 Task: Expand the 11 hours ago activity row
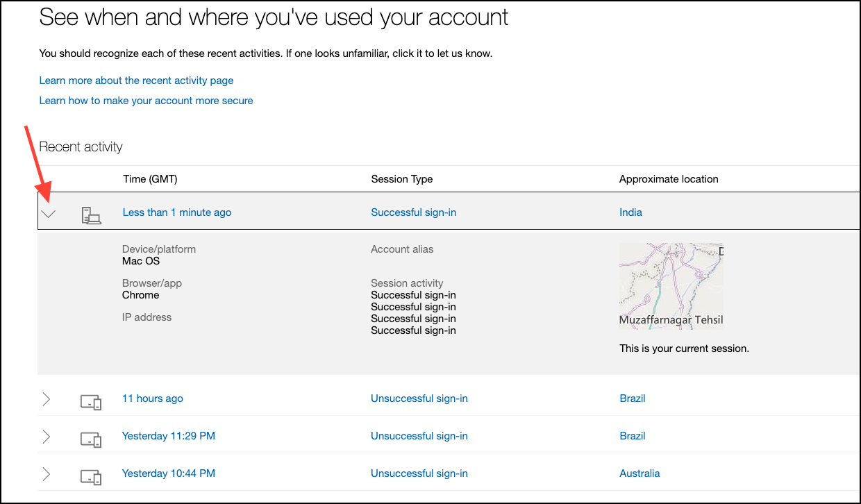click(47, 398)
